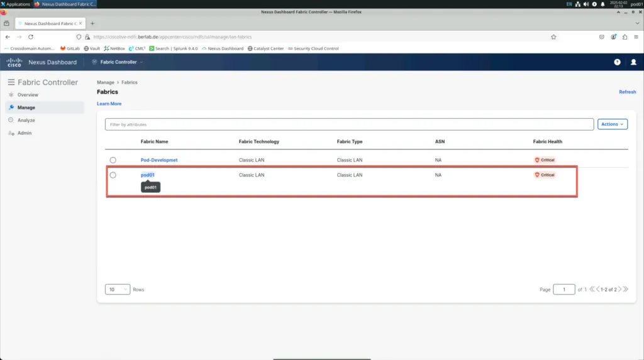Screen dimensions: 644x360
Task: Change the 10 Rows per page dropdown
Action: 118,290
